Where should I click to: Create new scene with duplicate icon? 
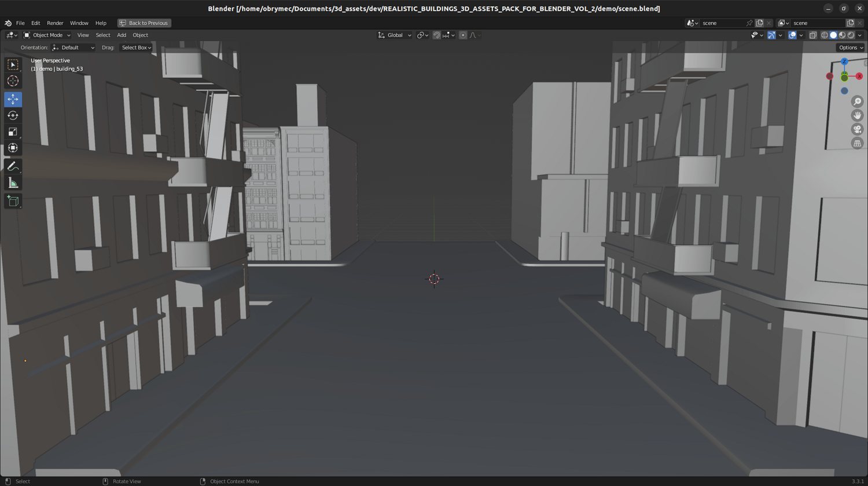pyautogui.click(x=759, y=23)
